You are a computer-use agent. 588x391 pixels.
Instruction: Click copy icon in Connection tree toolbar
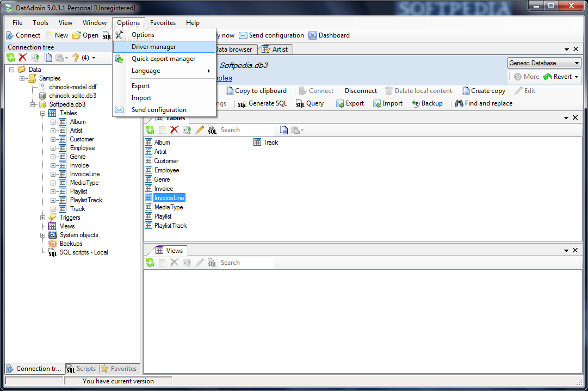tap(48, 57)
